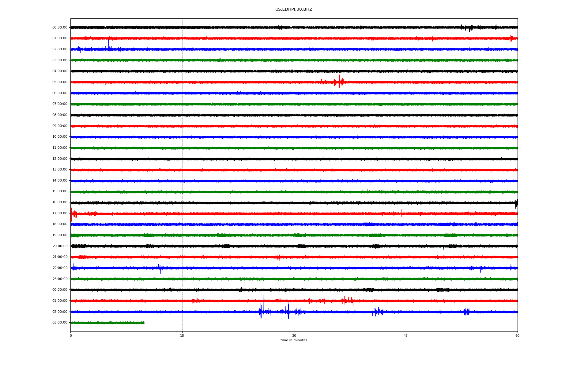588x368 pixels.
Task: Click the x-axis tick label 0
Action: [71, 335]
